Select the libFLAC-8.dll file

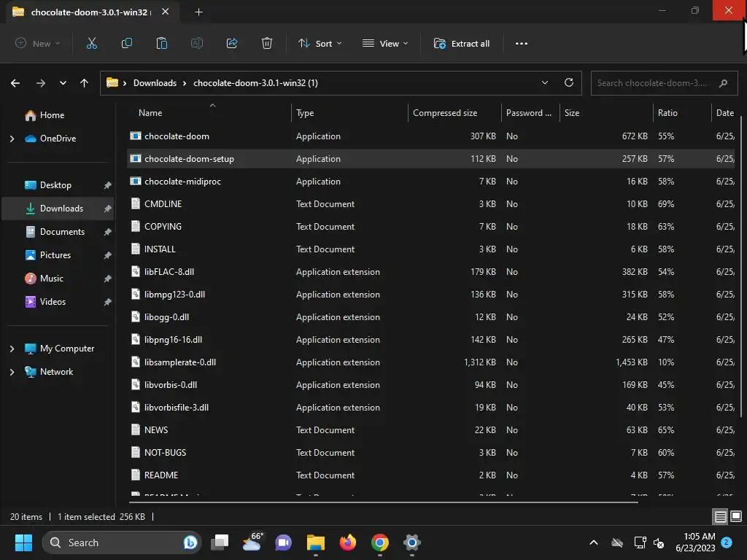(x=430, y=272)
